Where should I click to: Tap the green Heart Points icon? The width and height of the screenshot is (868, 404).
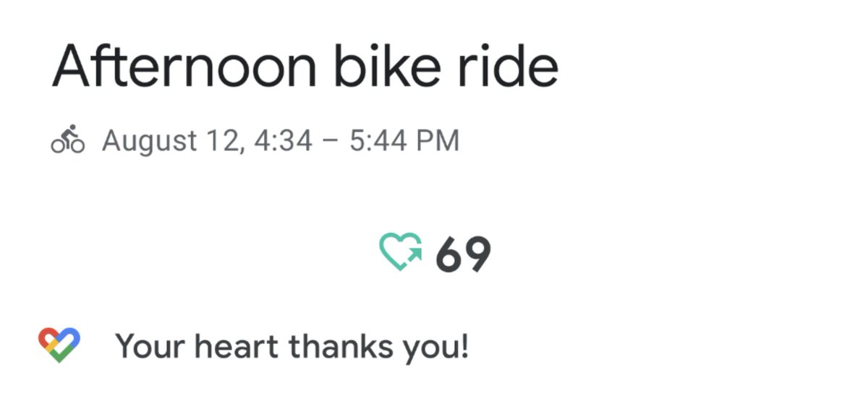pyautogui.click(x=400, y=251)
